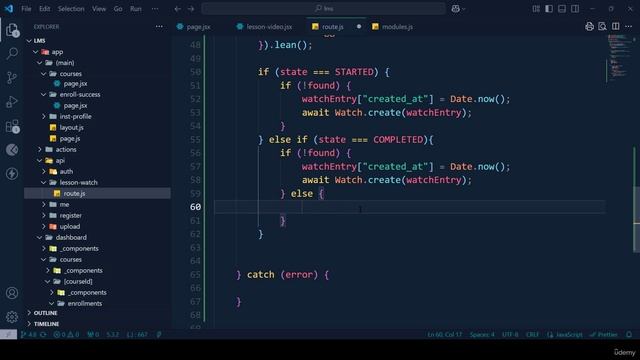The width and height of the screenshot is (640, 360).
Task: Open the Thunder Client lightning icon
Action: pos(12,173)
